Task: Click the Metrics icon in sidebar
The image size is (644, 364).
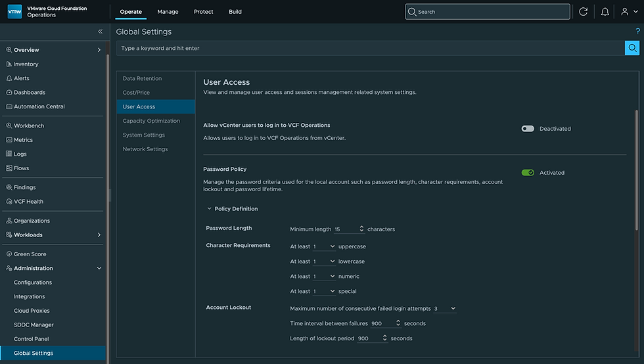Action: pos(9,140)
